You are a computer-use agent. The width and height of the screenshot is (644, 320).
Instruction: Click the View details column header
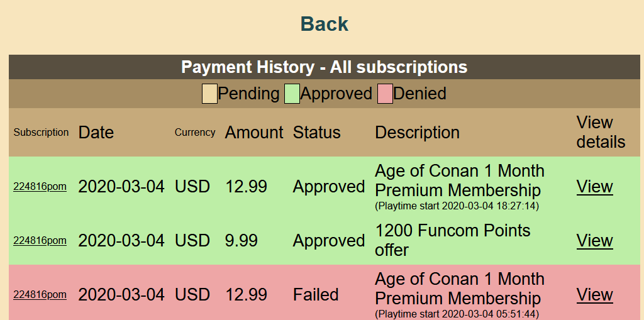pyautogui.click(x=601, y=132)
